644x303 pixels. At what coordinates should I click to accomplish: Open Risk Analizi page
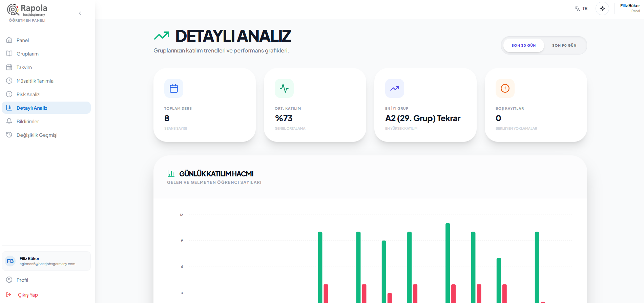pyautogui.click(x=46, y=94)
